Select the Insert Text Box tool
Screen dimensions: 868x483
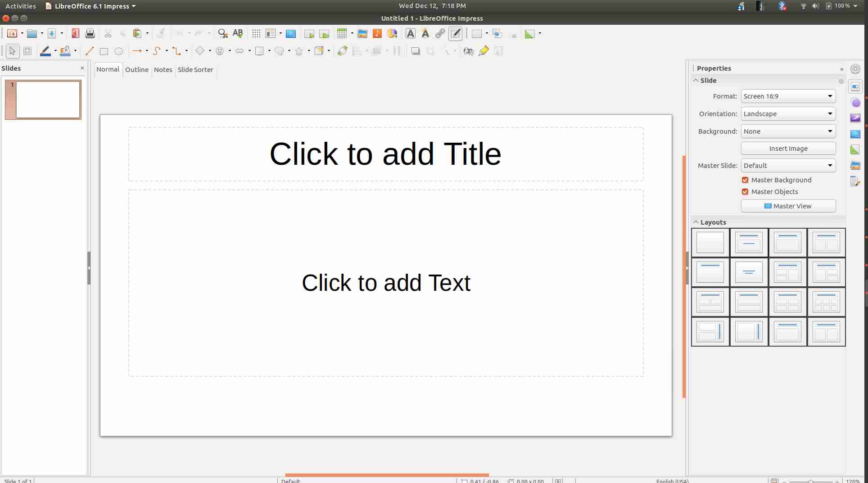click(x=411, y=34)
